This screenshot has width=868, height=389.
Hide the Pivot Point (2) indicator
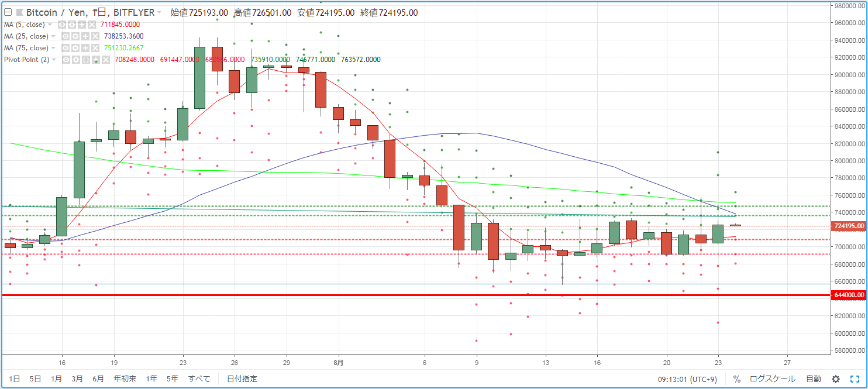pos(66,60)
